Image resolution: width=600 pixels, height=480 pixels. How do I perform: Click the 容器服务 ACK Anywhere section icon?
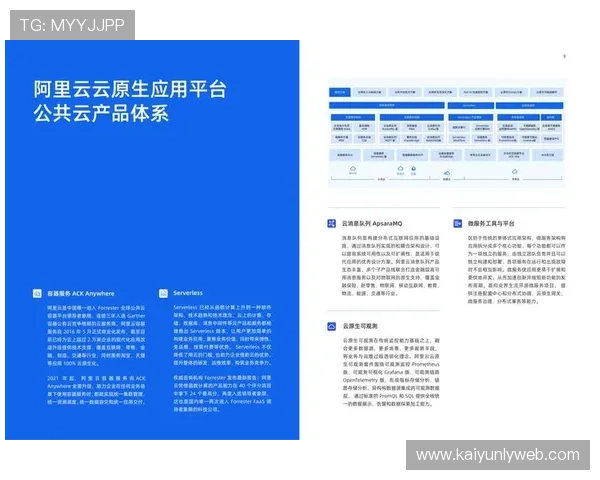(37, 294)
